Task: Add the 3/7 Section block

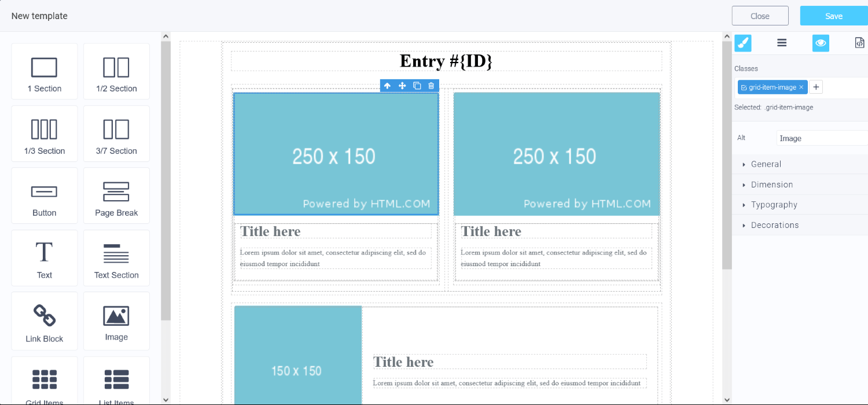Action: tap(116, 134)
